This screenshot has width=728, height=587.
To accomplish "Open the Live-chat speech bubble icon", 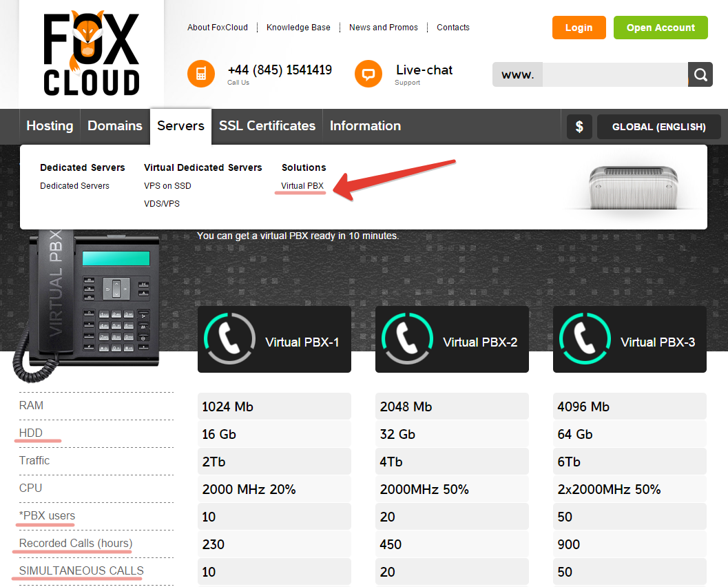I will pyautogui.click(x=368, y=74).
